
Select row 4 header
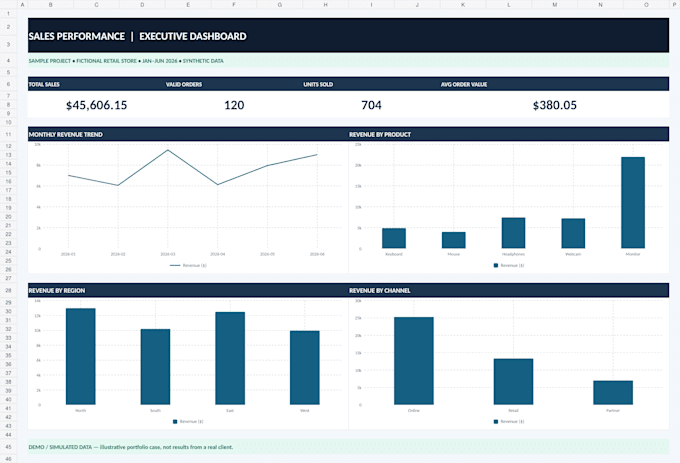coord(8,61)
